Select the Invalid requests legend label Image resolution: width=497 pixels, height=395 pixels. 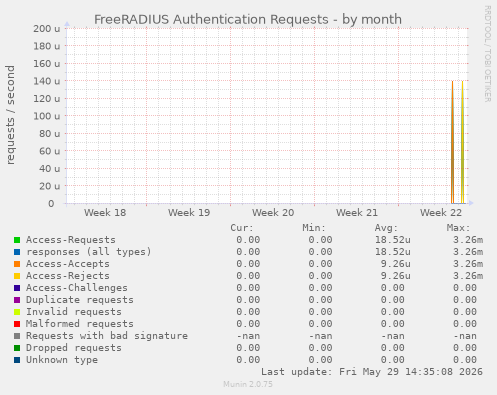tap(74, 312)
